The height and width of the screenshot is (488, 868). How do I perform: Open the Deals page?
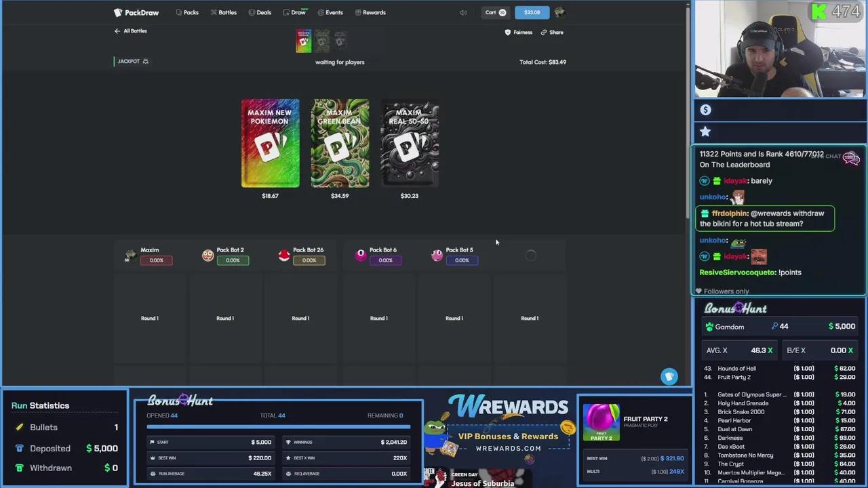tap(260, 12)
